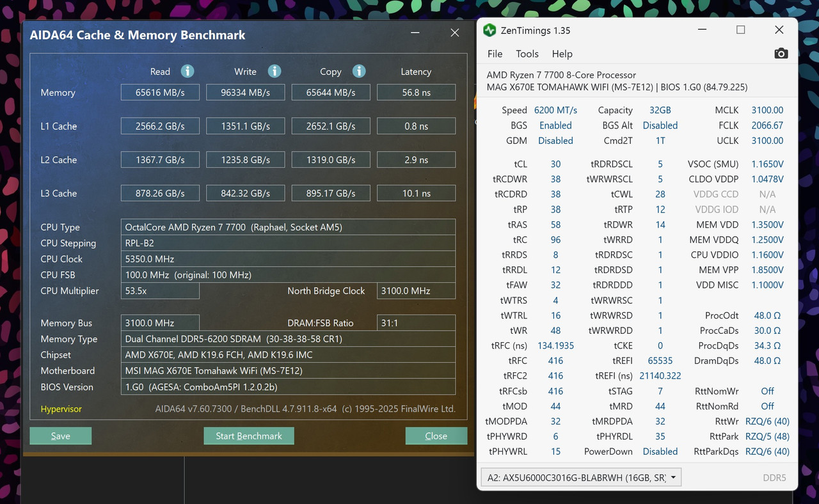Click Cmd2T value 1T
The image size is (819, 504).
pyautogui.click(x=660, y=141)
